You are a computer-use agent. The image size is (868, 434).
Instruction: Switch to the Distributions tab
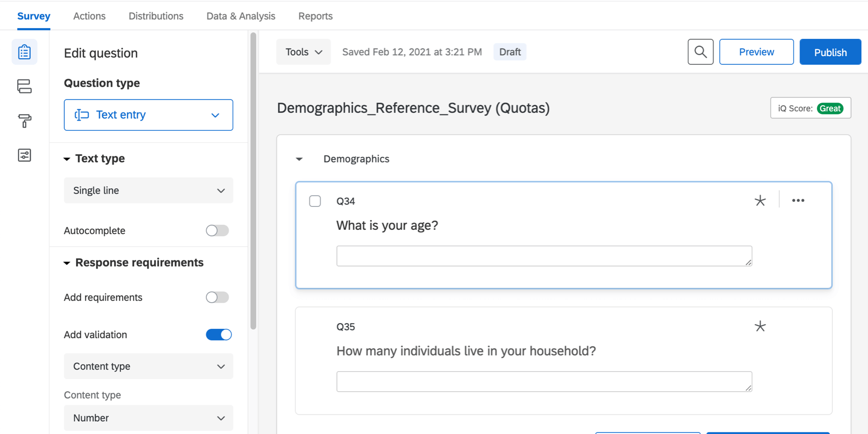click(156, 16)
